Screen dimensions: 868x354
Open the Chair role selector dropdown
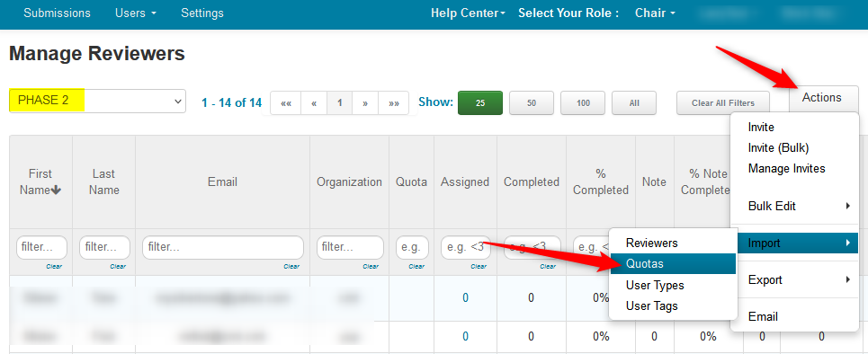[655, 13]
